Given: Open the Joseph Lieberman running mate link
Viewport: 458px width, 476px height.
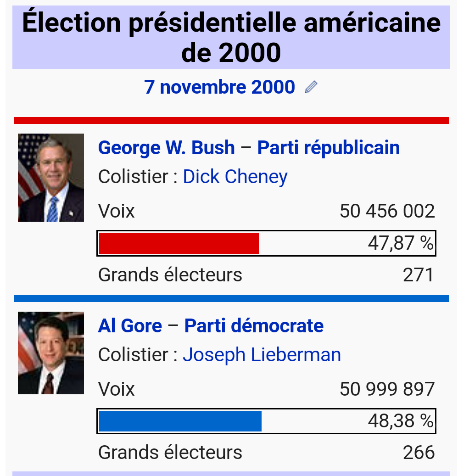Looking at the screenshot, I should pyautogui.click(x=262, y=355).
